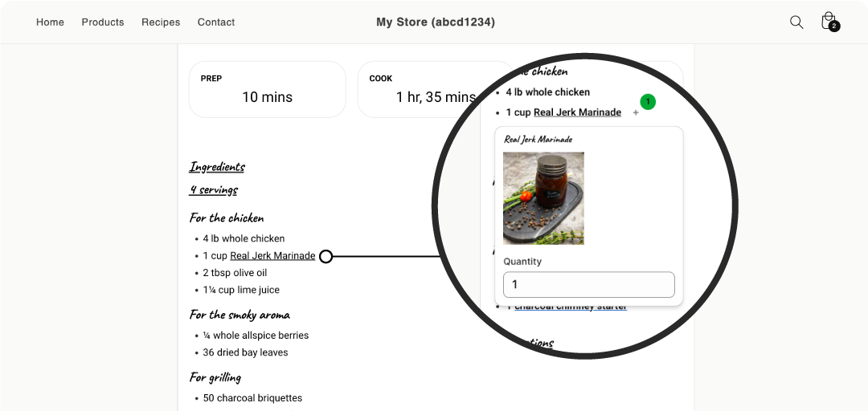
Task: Click the Real Jerk Marinade popup title
Action: click(538, 140)
